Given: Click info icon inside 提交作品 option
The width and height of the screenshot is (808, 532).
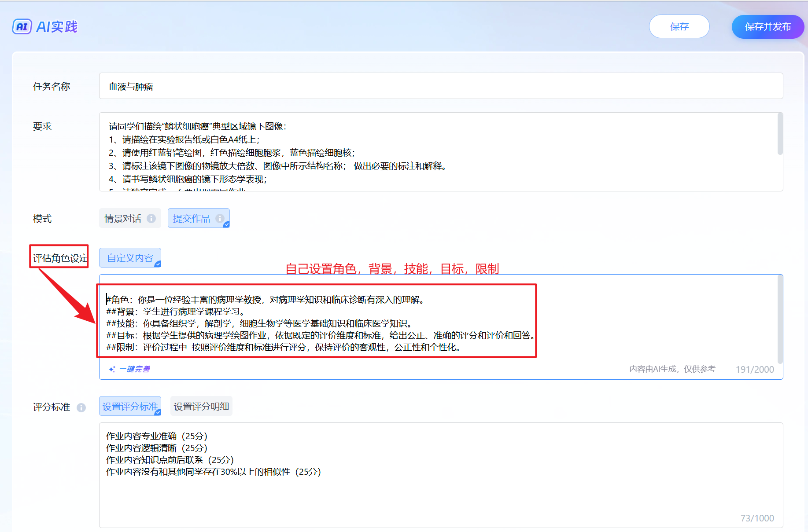Looking at the screenshot, I should point(219,219).
